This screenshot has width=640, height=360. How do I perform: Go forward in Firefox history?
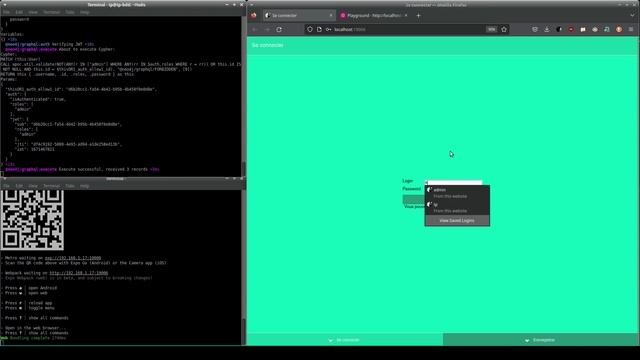267,29
